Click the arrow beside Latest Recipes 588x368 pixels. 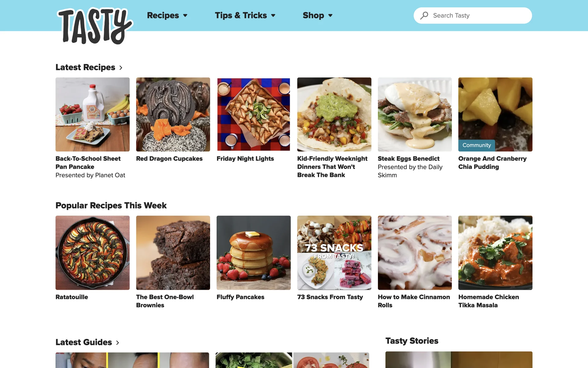[121, 68]
